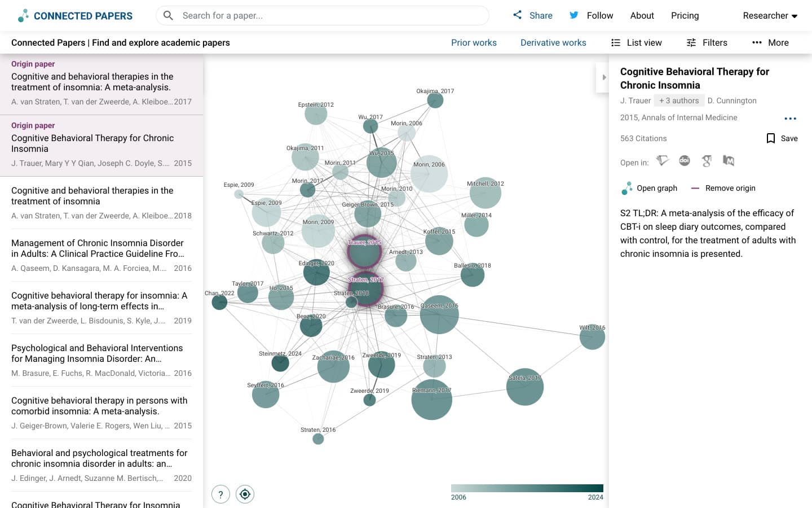Click the Okajima, 2017 graph node
This screenshot has height=508, width=812.
pos(435,100)
